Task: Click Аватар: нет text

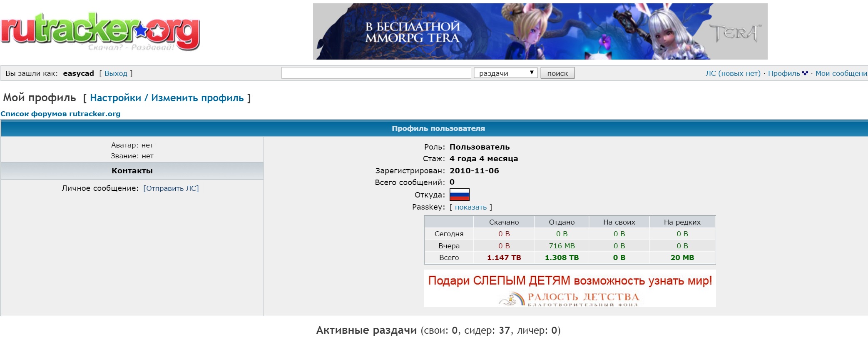Action: coord(132,145)
